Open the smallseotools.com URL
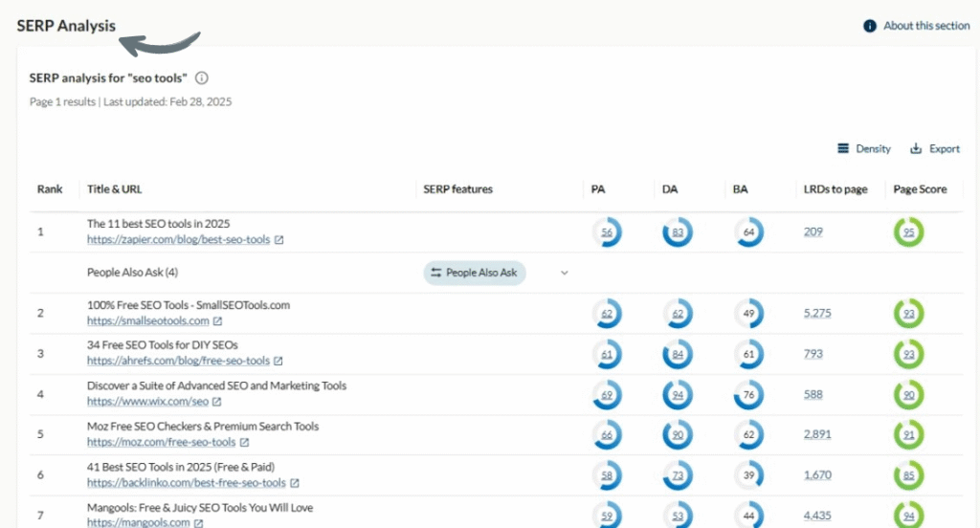This screenshot has height=528, width=980. click(x=148, y=320)
